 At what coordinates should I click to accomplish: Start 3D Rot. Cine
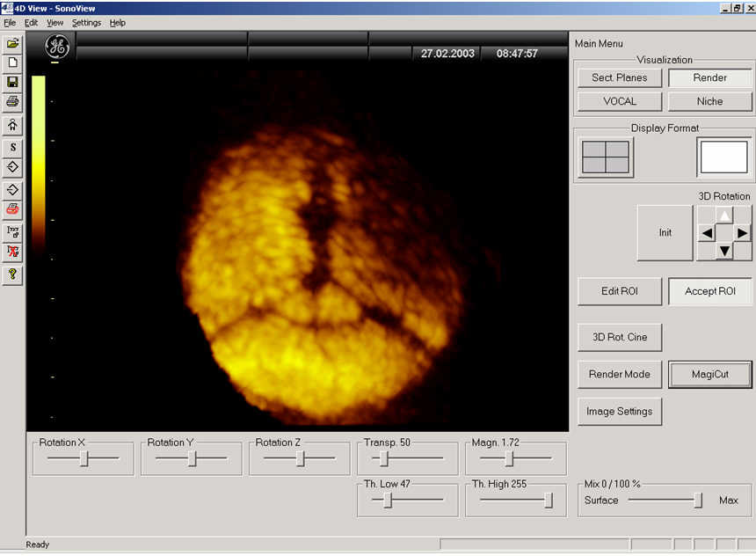620,337
